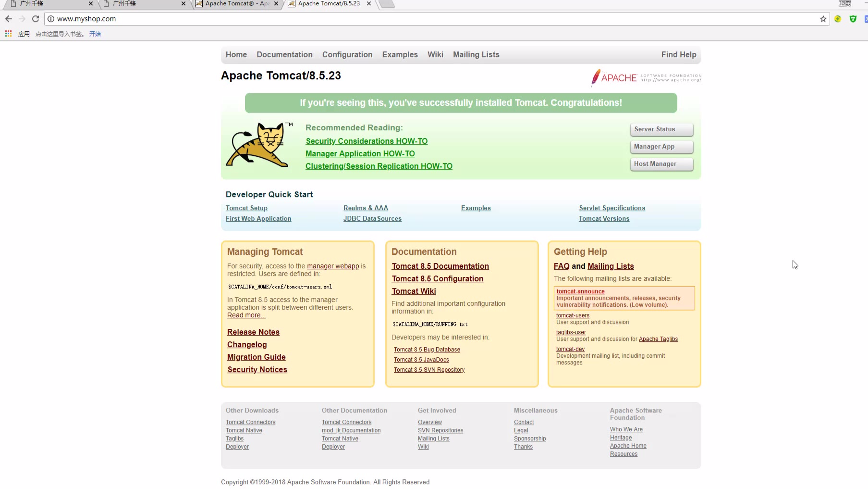Reload the current page

[x=36, y=19]
